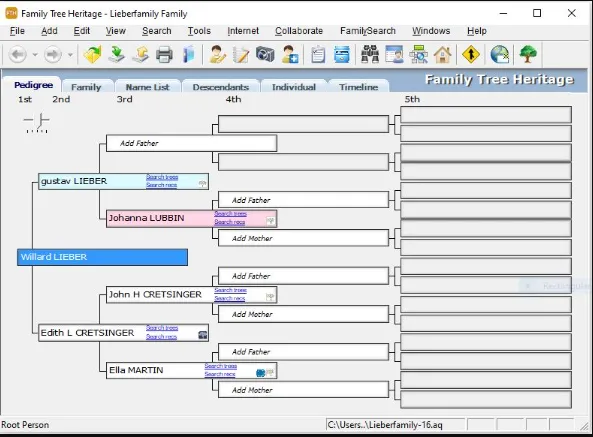Click the printer icon in toolbar
This screenshot has height=437, width=593.
[164, 54]
